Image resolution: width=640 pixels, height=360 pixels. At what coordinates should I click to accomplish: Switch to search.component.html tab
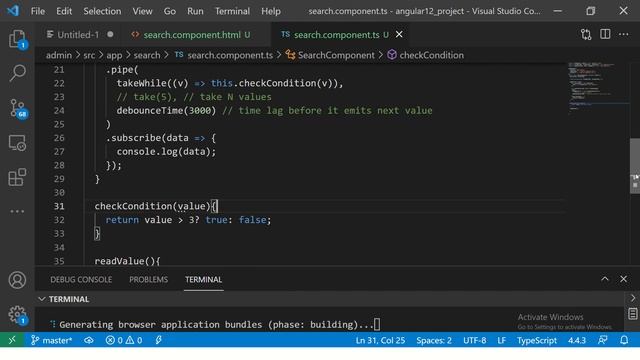tap(196, 35)
